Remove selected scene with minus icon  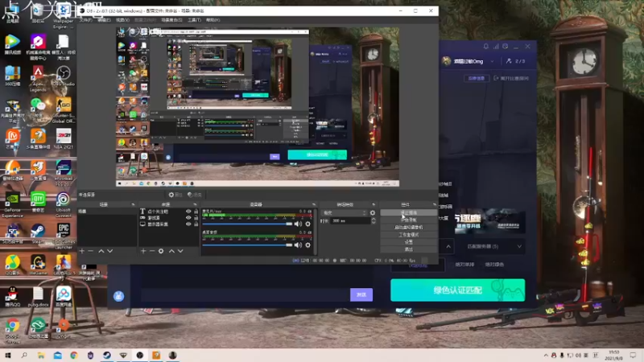click(91, 251)
